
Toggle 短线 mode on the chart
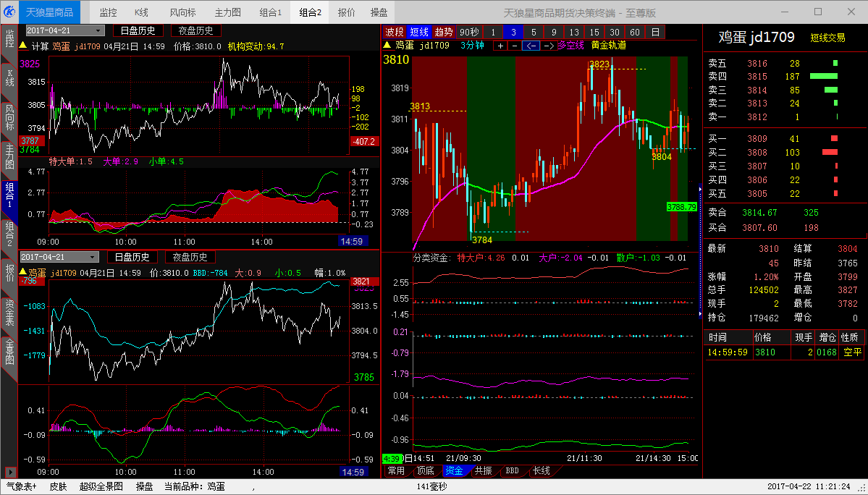[419, 32]
